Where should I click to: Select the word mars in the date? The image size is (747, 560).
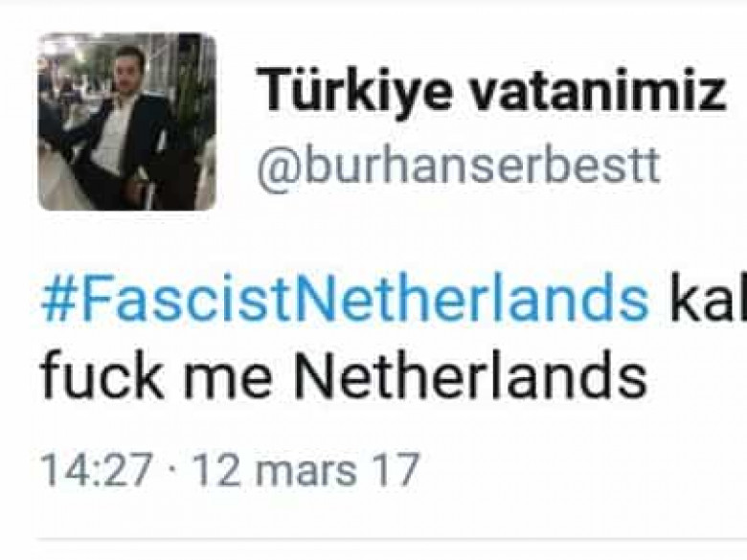306,471
